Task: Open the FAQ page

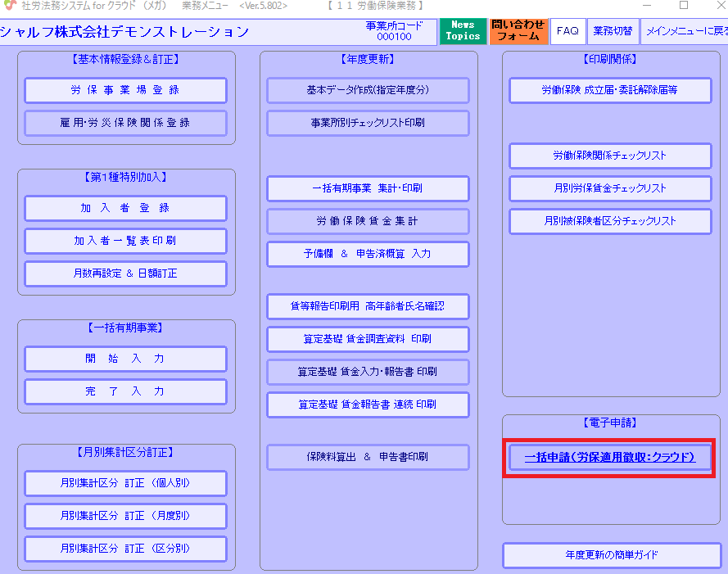Action: pyautogui.click(x=567, y=31)
